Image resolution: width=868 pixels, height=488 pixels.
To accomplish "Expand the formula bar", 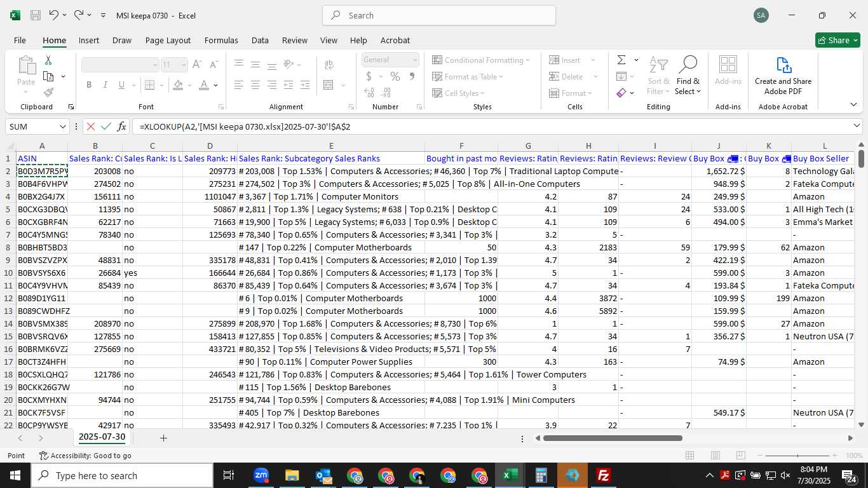I will [x=857, y=126].
